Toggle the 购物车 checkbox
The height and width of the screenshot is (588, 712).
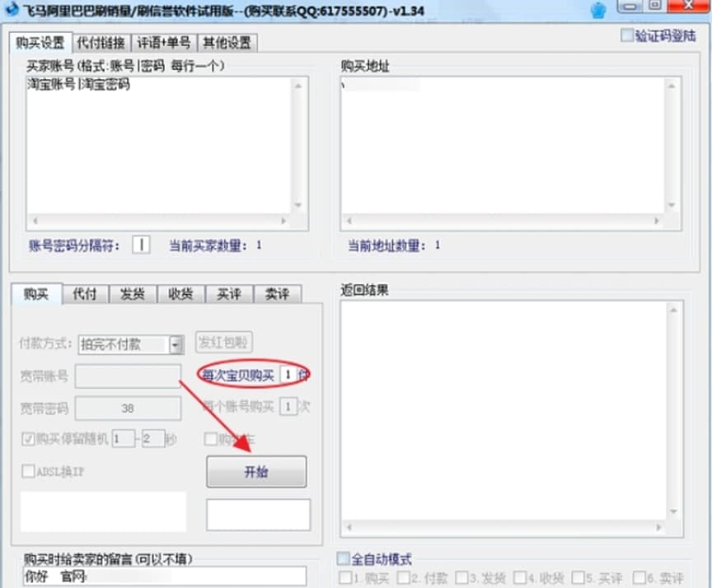(x=211, y=439)
